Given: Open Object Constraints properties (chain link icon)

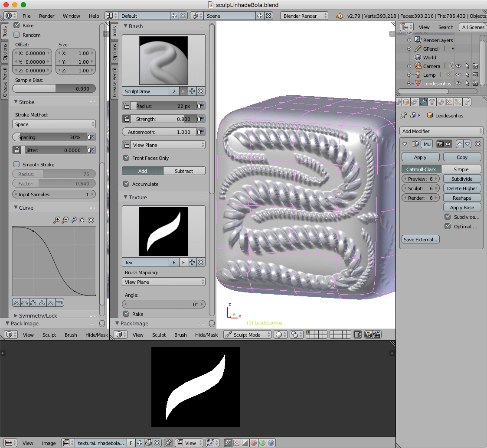Looking at the screenshot, I should click(x=415, y=101).
